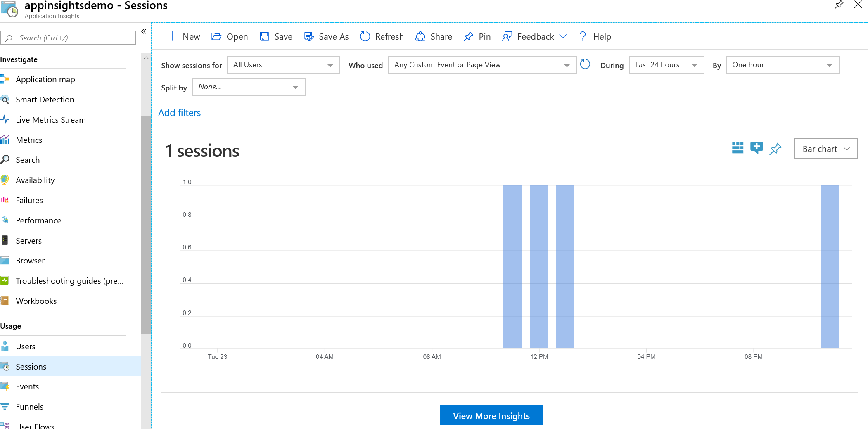Click the 1 sessions heading
This screenshot has height=429, width=868.
coord(202,151)
